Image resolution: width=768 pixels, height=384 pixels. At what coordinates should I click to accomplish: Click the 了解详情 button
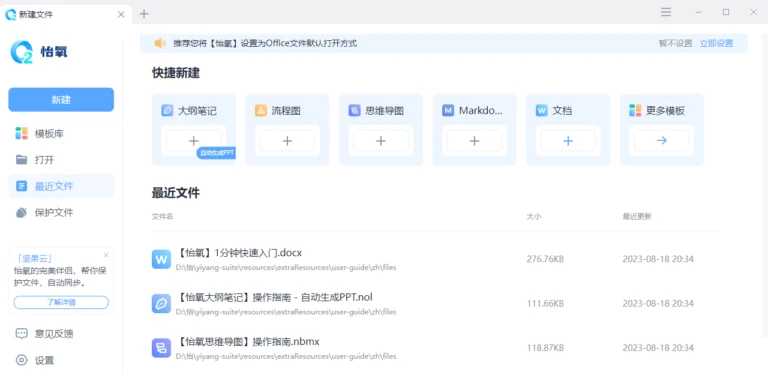pyautogui.click(x=61, y=302)
